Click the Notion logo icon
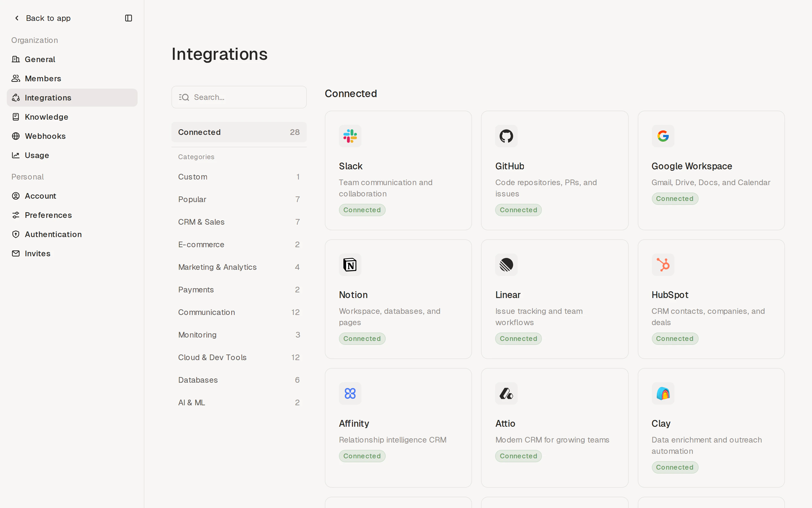Screen dimensions: 812x508 point(350,265)
